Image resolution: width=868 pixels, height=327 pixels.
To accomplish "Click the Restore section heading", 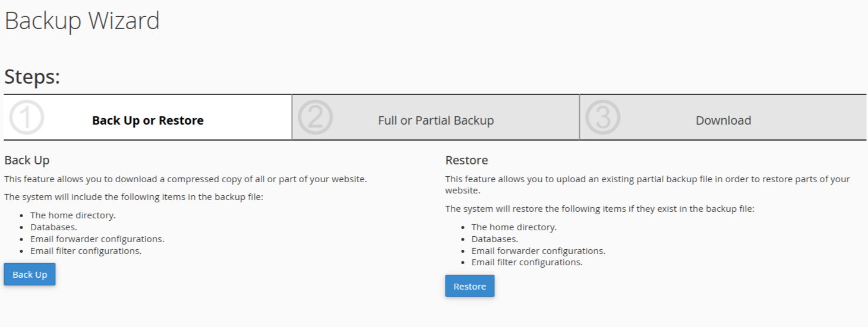I will (466, 160).
